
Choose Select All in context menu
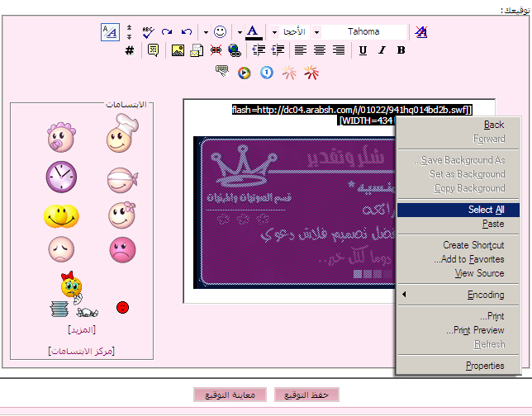[458, 210]
